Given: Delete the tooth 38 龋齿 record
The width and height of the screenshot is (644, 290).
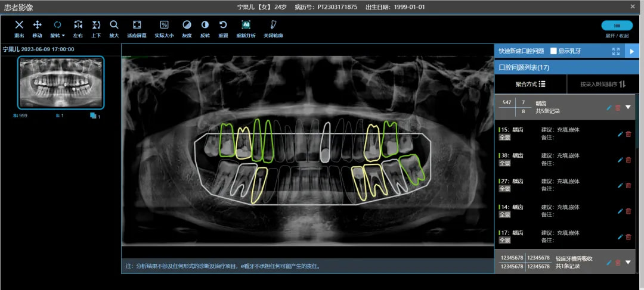Looking at the screenshot, I should point(628,160).
